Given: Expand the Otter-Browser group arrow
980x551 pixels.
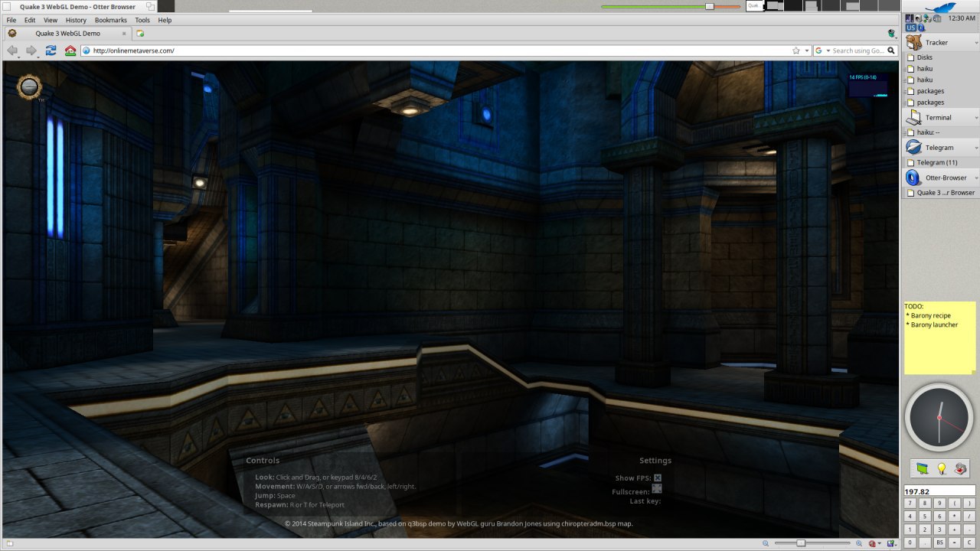Looking at the screenshot, I should click(x=975, y=178).
